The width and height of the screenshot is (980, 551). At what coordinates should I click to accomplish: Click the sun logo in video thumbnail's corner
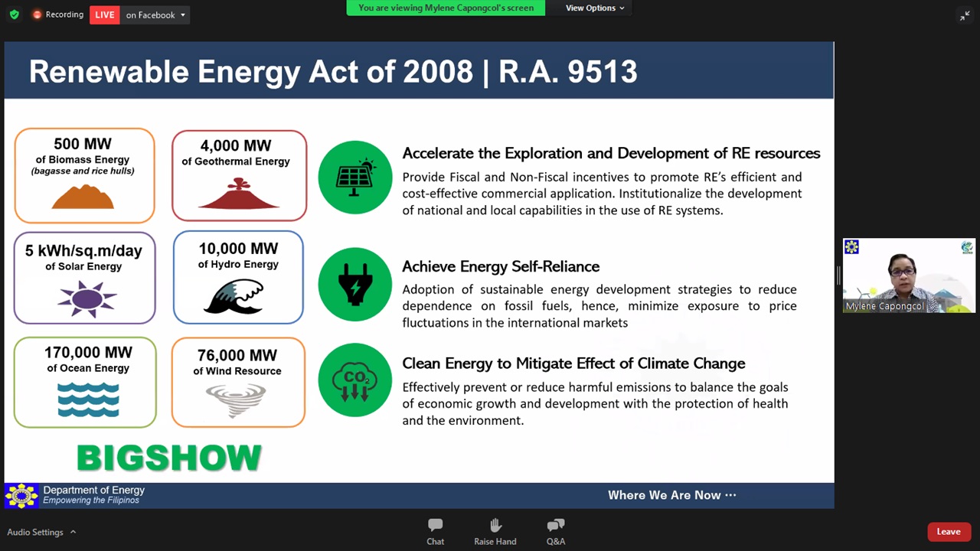pyautogui.click(x=851, y=246)
